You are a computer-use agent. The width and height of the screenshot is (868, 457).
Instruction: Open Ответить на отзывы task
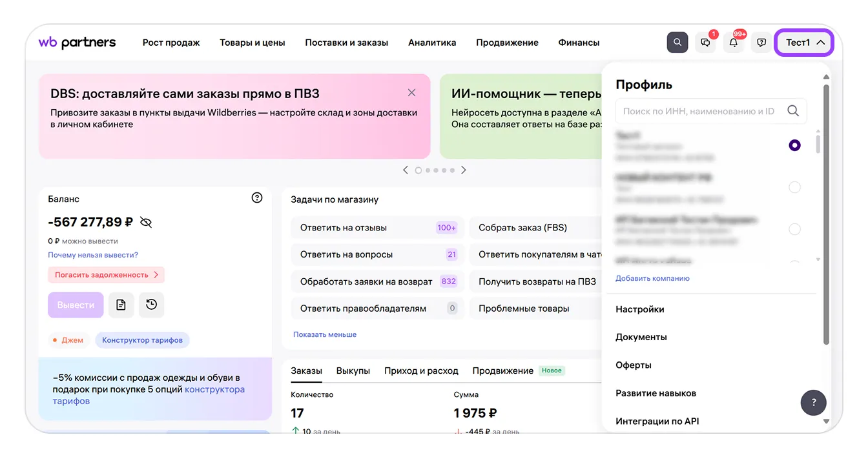click(x=378, y=227)
